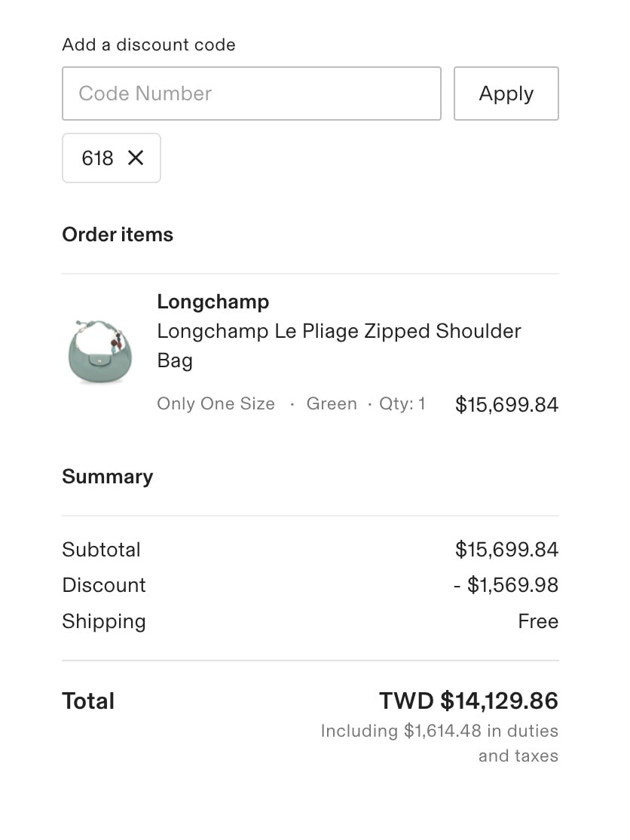Remove the 618 discount code

(x=136, y=158)
